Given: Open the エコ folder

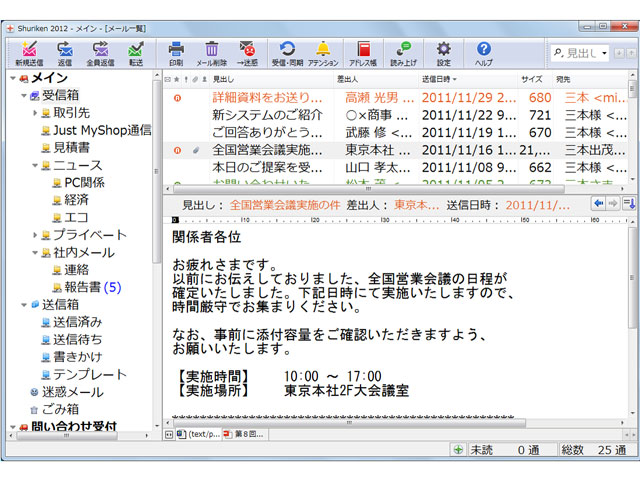Looking at the screenshot, I should click(71, 218).
